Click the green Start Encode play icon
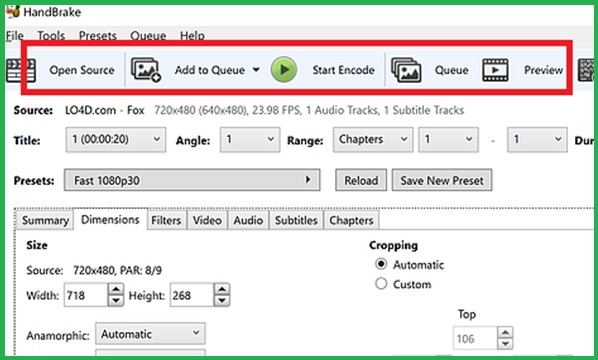Viewport: 598px width, 360px height. pyautogui.click(x=284, y=70)
